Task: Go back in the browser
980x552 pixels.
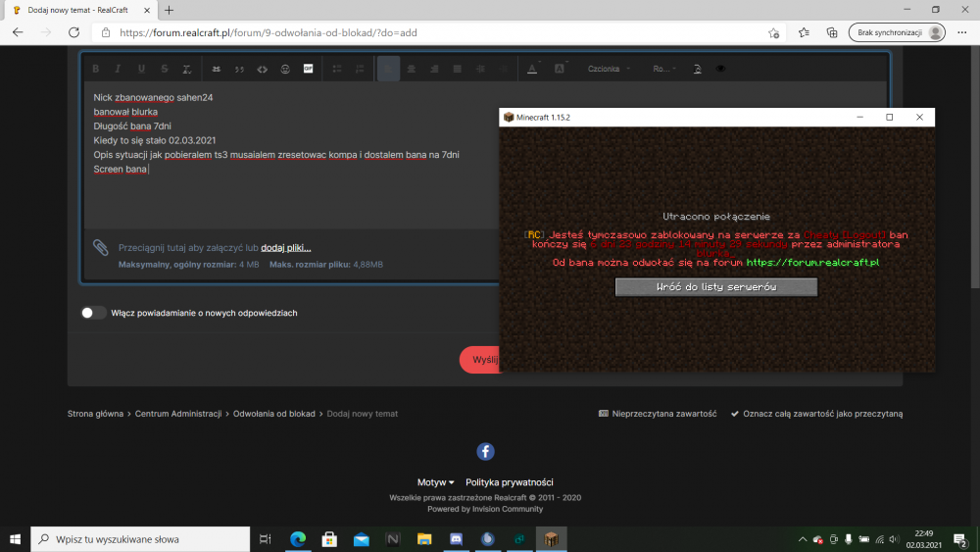Action: coord(18,32)
